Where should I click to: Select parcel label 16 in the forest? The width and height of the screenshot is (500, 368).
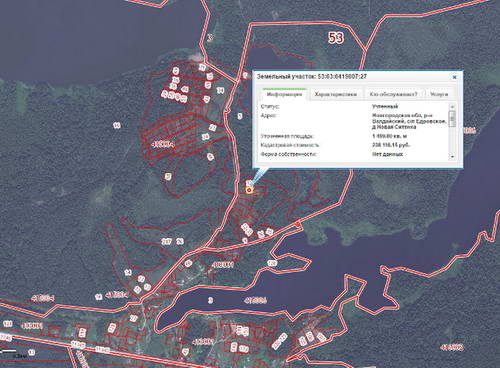(117, 125)
